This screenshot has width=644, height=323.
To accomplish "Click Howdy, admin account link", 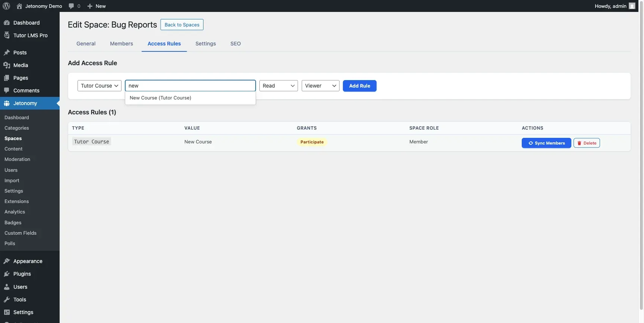I will tap(615, 6).
